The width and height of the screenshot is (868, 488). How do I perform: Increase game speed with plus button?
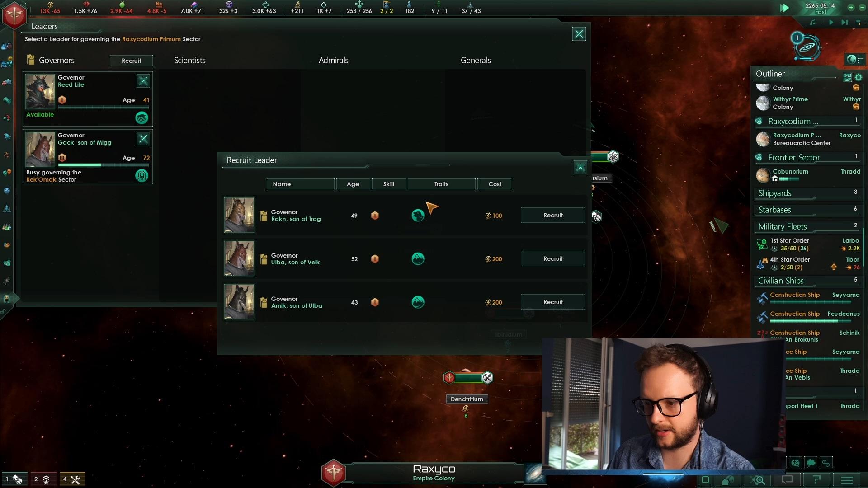click(851, 8)
